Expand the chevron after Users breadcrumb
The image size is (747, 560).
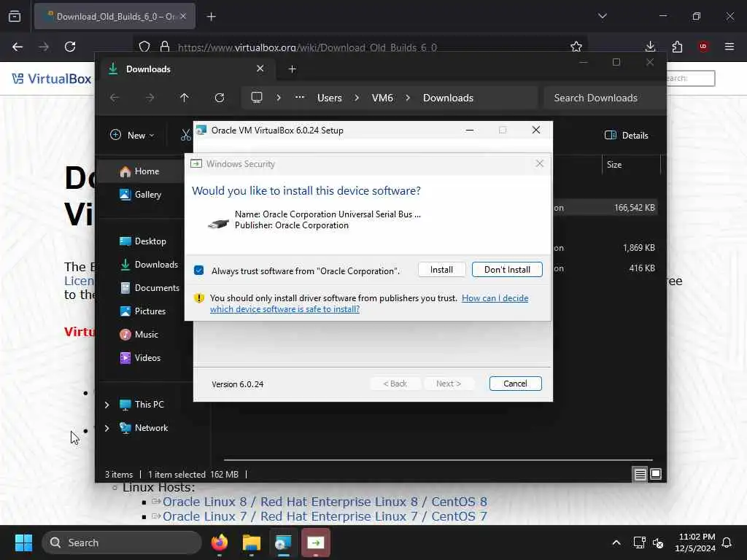point(356,98)
